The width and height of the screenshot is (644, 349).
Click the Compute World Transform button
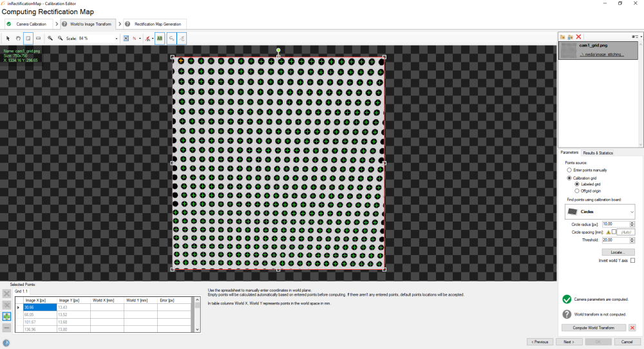point(594,328)
